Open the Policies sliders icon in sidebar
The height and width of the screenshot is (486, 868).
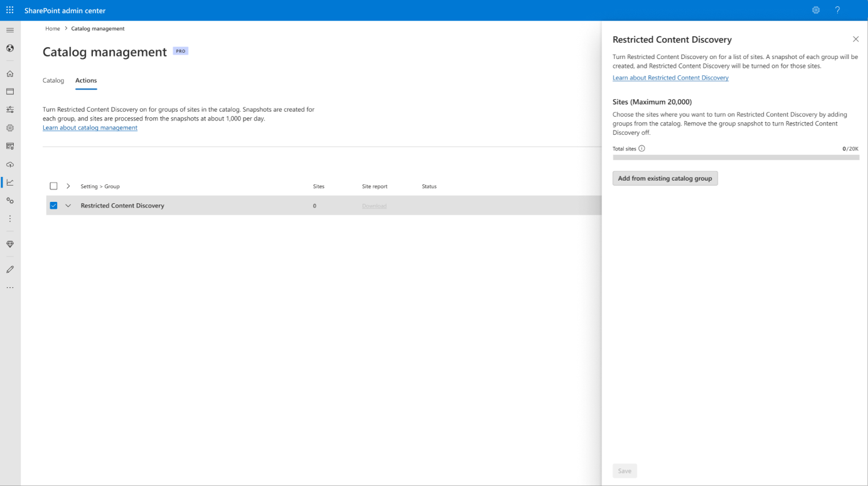(x=10, y=109)
